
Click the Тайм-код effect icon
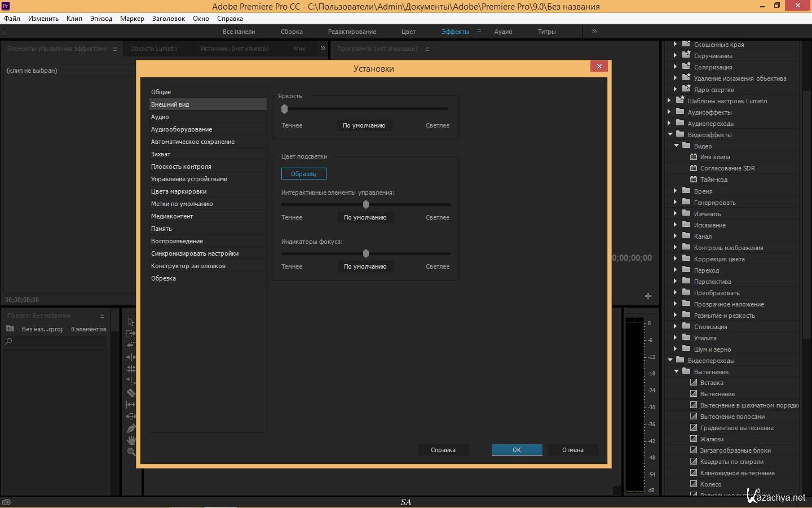(x=694, y=179)
